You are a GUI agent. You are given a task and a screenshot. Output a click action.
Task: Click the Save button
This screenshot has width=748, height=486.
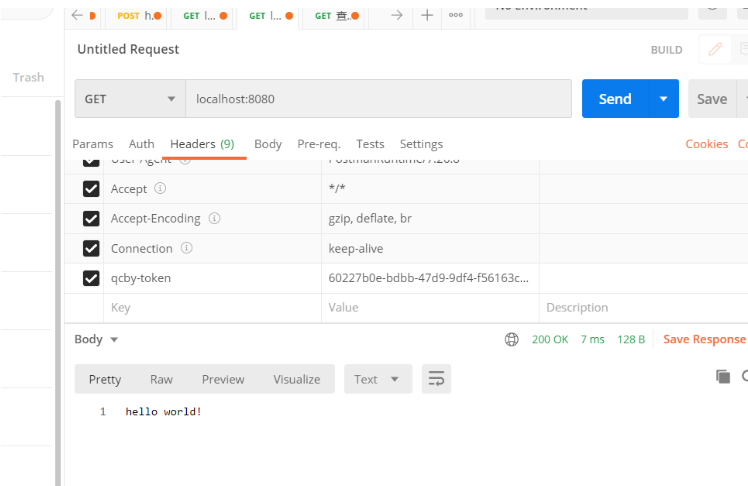click(x=712, y=99)
